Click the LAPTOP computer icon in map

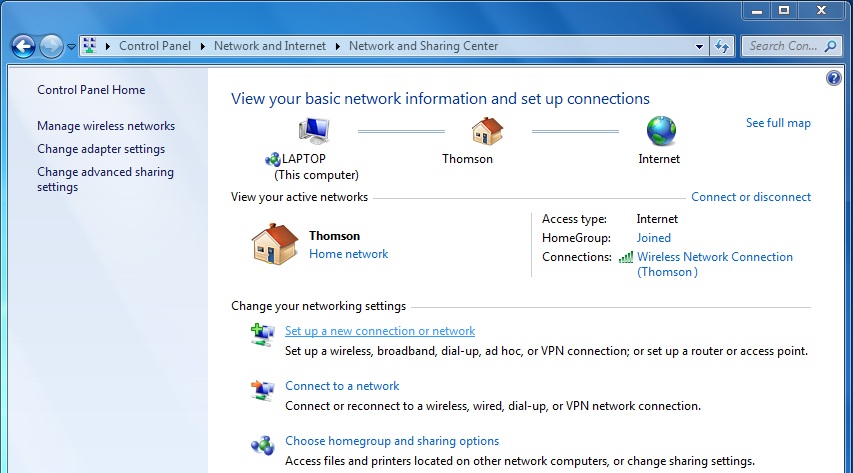pos(314,131)
